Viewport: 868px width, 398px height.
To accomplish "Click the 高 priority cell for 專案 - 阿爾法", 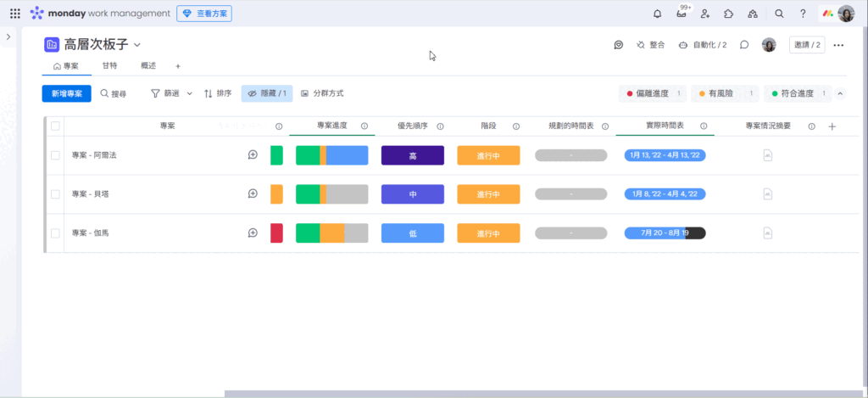I will 413,156.
